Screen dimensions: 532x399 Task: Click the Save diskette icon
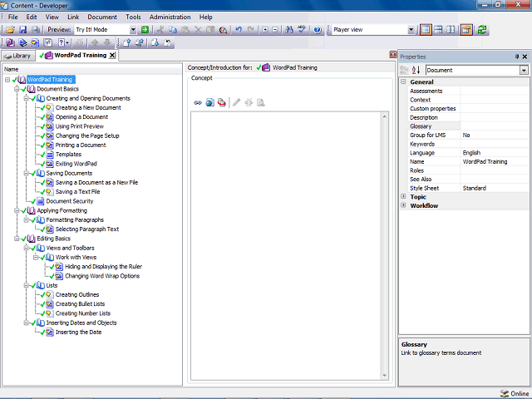[22, 30]
